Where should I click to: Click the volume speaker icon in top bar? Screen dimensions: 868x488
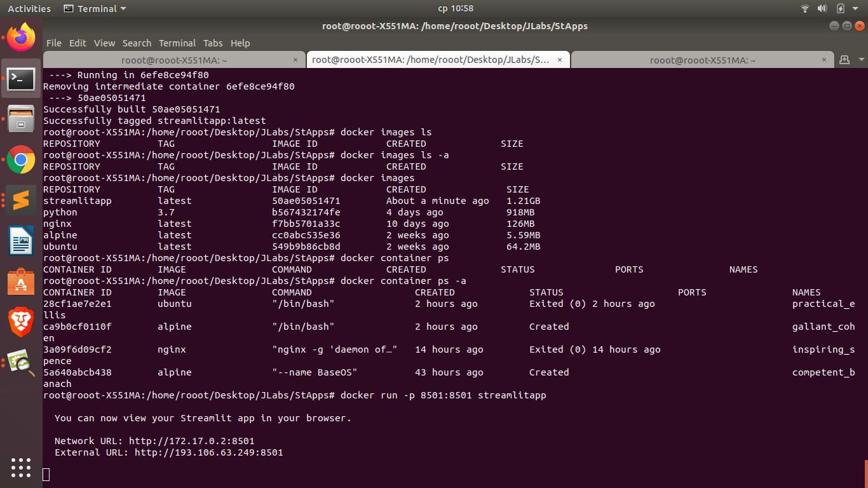[x=822, y=8]
